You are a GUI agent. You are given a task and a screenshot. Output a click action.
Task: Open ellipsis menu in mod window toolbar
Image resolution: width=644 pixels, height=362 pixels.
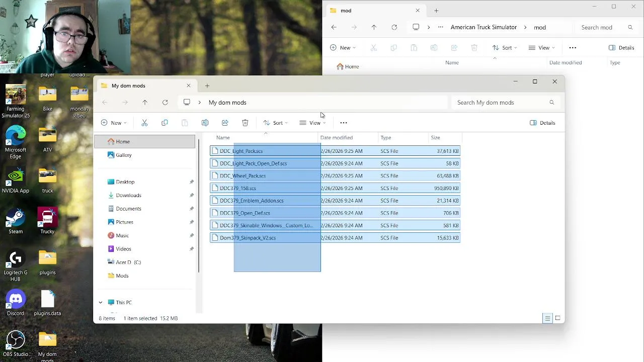point(573,48)
